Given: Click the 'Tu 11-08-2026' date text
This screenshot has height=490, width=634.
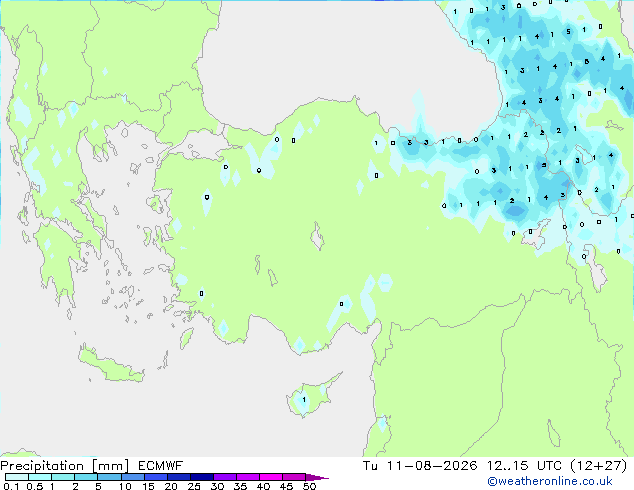Looking at the screenshot, I should click(420, 466).
